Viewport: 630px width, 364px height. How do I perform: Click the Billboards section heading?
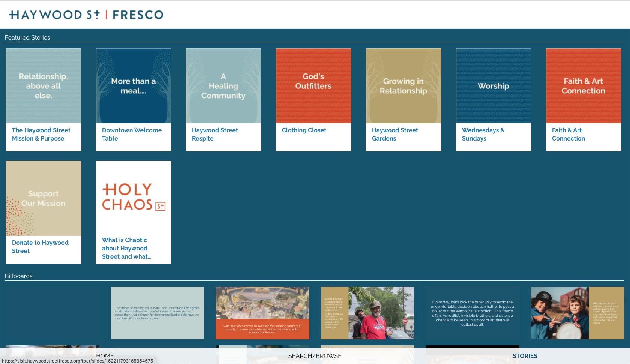point(19,276)
